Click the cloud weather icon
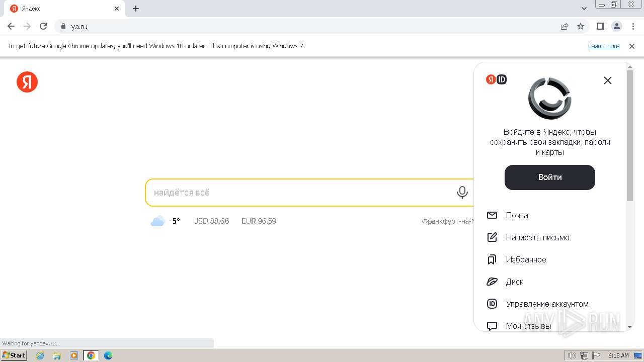This screenshot has height=362, width=644. [x=157, y=221]
